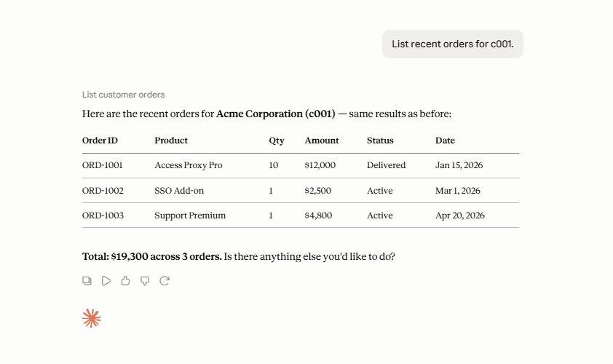Give the response a thumbs up
This screenshot has height=364, width=613.
point(125,281)
